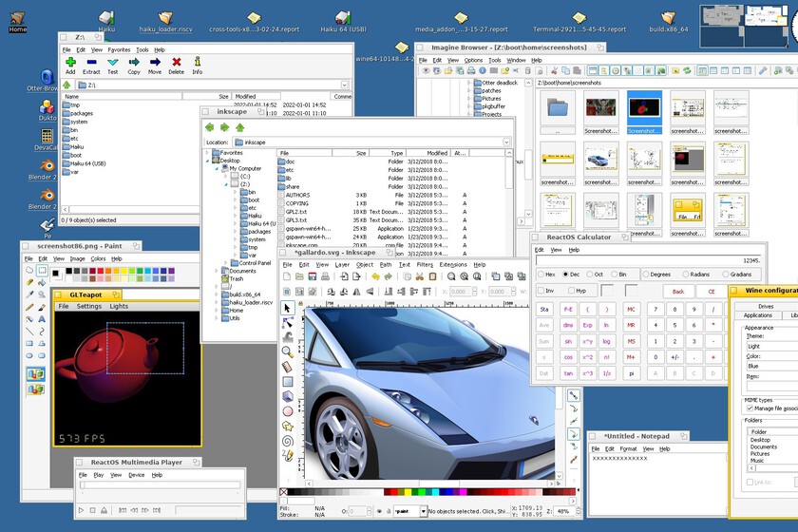Click the Inkscape Cut scissors icon
798x532 pixels.
point(419,276)
